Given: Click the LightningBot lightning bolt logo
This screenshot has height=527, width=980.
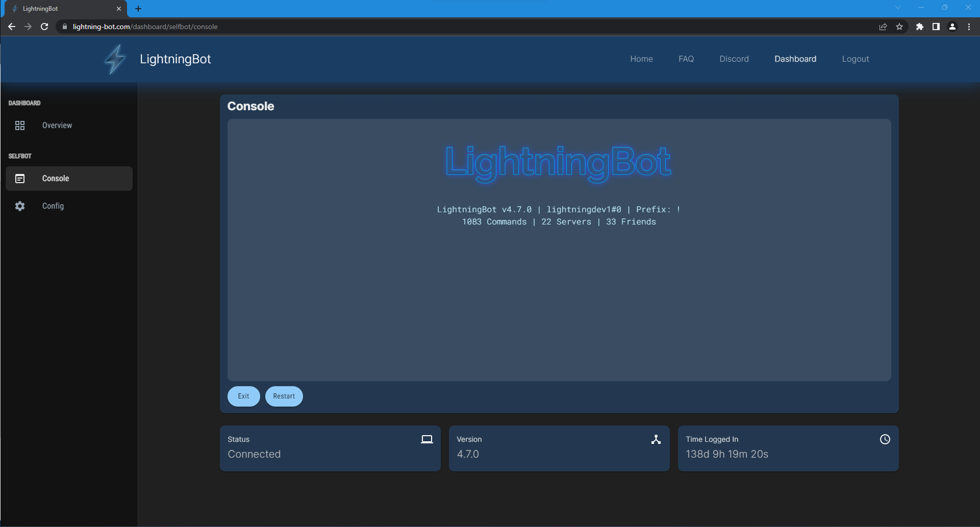Looking at the screenshot, I should coord(115,59).
